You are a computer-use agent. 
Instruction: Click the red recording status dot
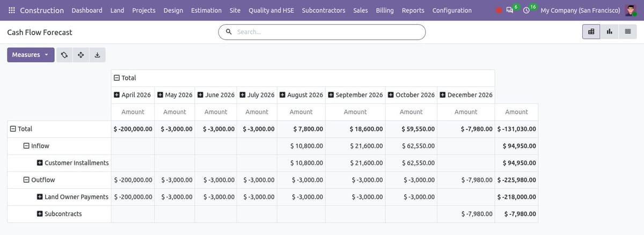499,10
